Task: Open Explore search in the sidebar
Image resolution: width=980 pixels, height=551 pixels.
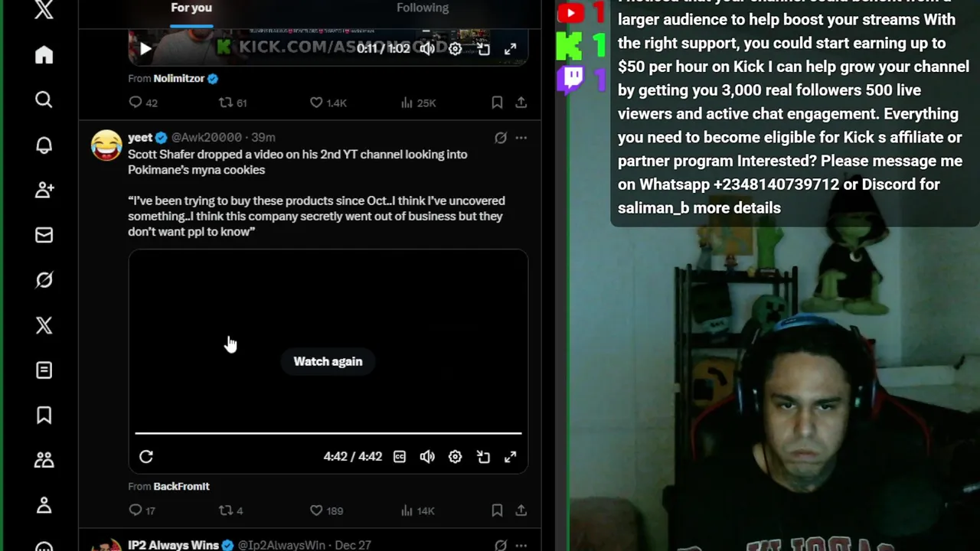Action: [44, 99]
